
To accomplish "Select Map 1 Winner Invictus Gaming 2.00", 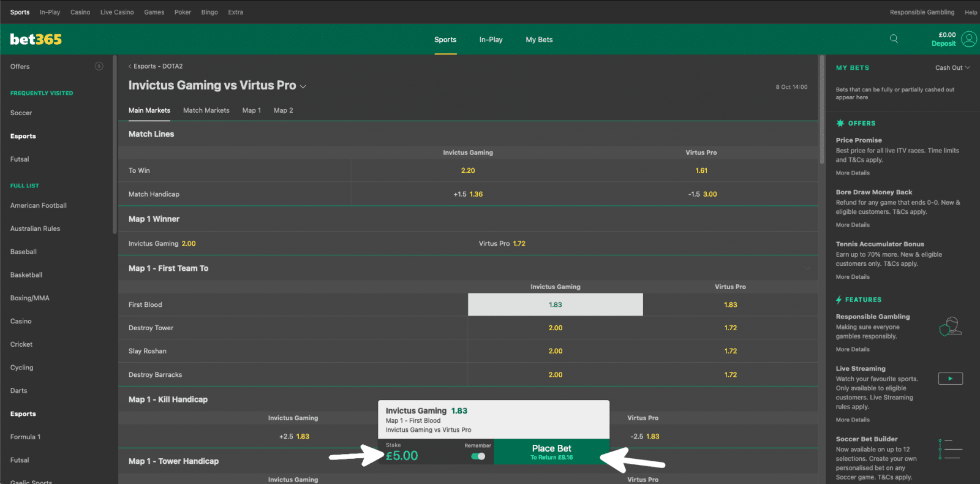I will [x=189, y=243].
